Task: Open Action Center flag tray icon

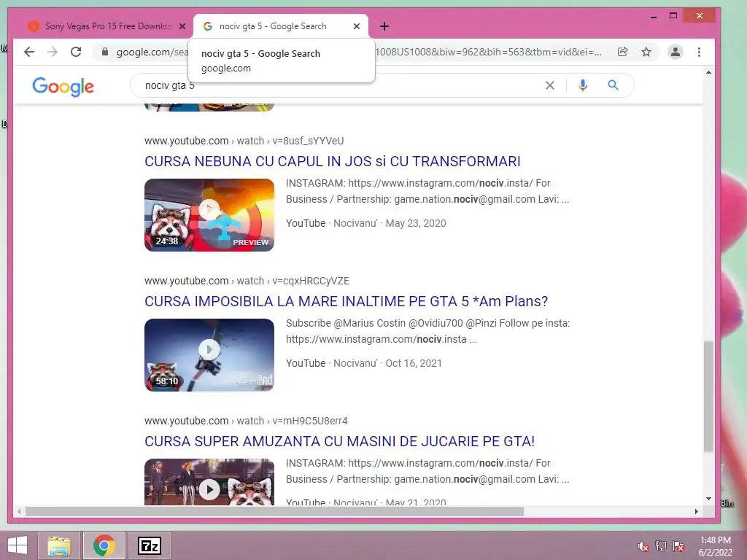Action: coord(678,546)
